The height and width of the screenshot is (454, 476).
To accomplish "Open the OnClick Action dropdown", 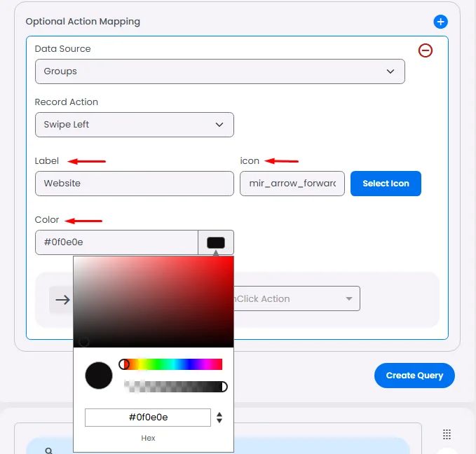I will (297, 298).
